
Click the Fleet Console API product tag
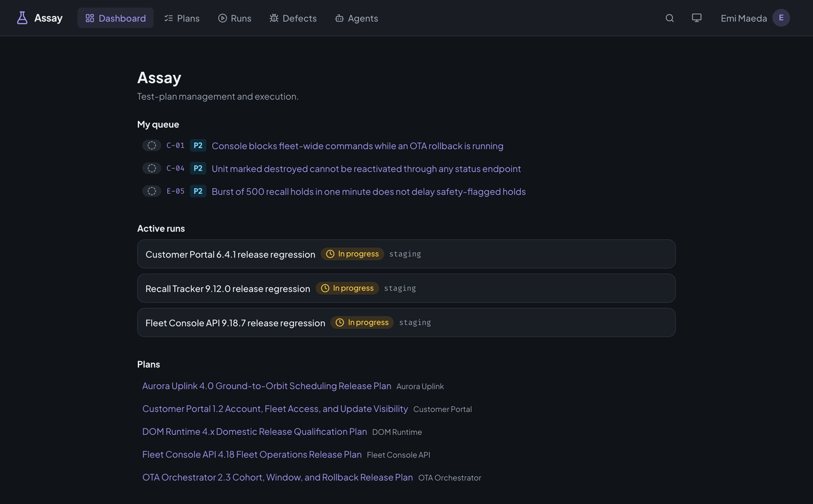coord(398,455)
